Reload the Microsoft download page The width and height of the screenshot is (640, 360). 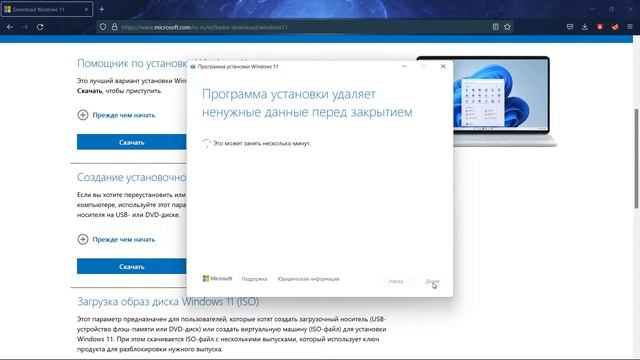tap(40, 27)
